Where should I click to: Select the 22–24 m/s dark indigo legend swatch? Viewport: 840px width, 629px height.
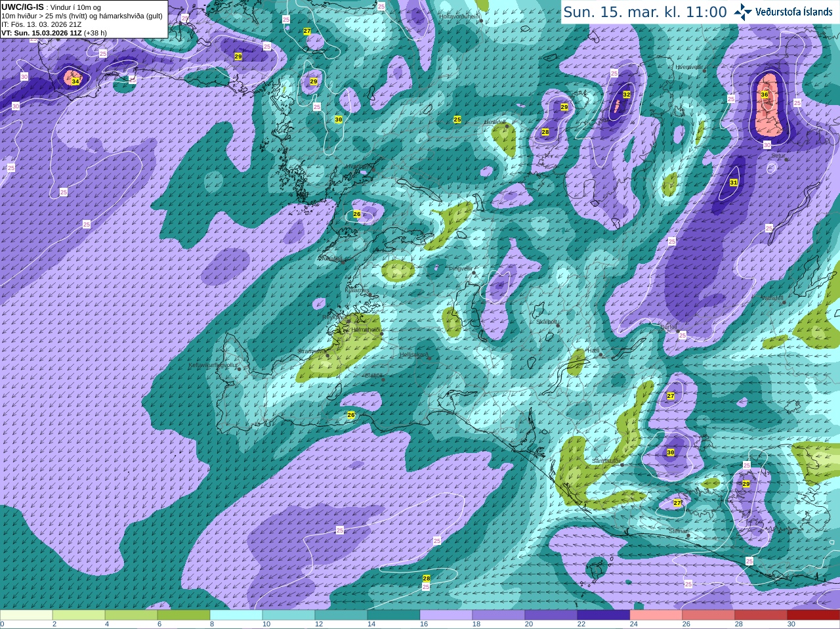(604, 615)
